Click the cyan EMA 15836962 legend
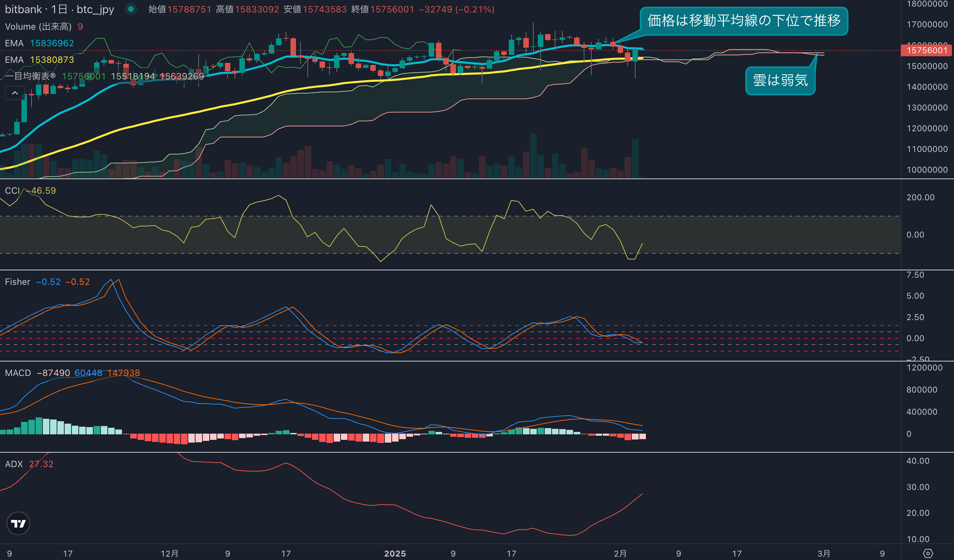Viewport: 954px width, 560px height. 39,43
